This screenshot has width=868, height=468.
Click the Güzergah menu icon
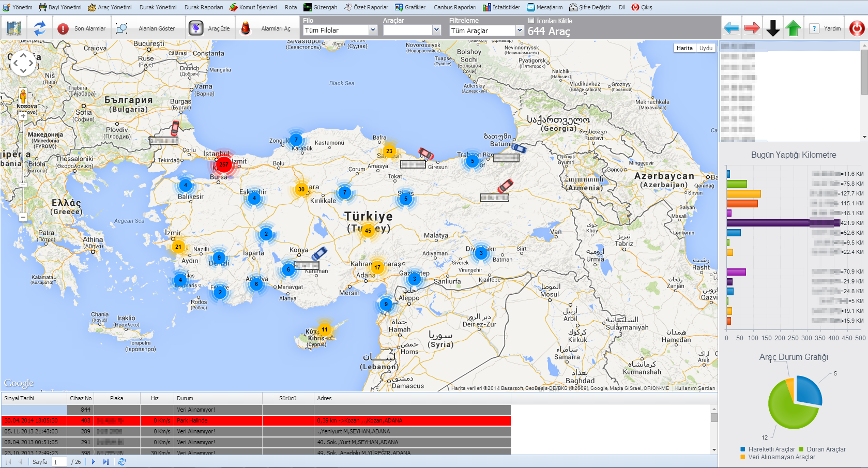pyautogui.click(x=308, y=7)
